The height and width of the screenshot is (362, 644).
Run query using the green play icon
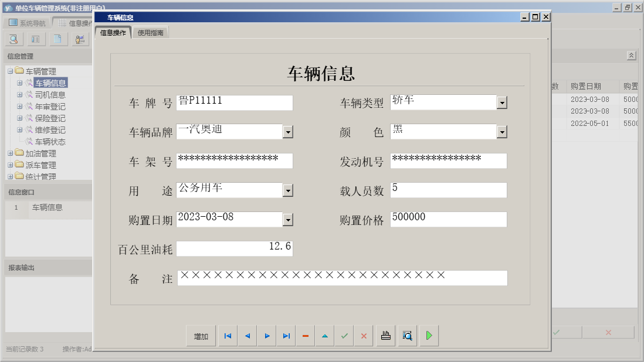(428, 336)
